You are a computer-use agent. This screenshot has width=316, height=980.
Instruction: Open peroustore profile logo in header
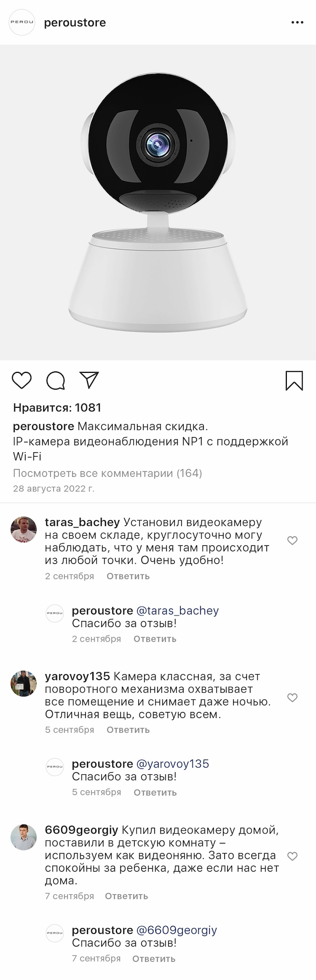(x=22, y=23)
